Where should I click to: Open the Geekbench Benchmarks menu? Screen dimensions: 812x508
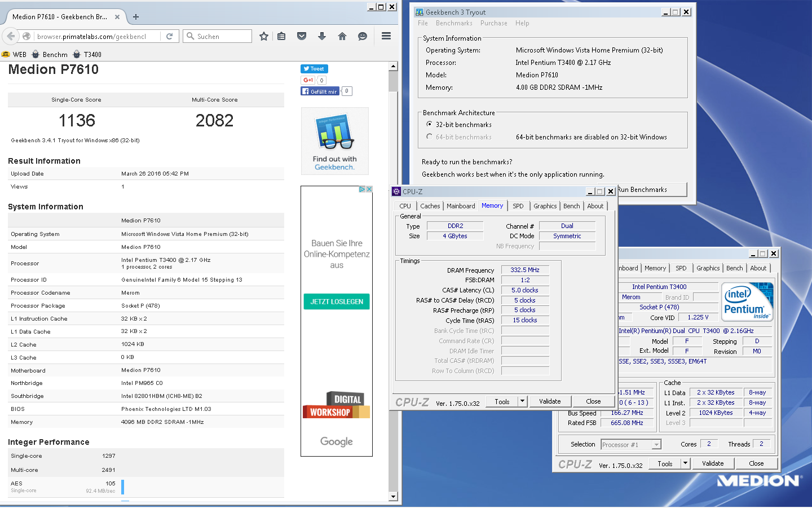[454, 23]
